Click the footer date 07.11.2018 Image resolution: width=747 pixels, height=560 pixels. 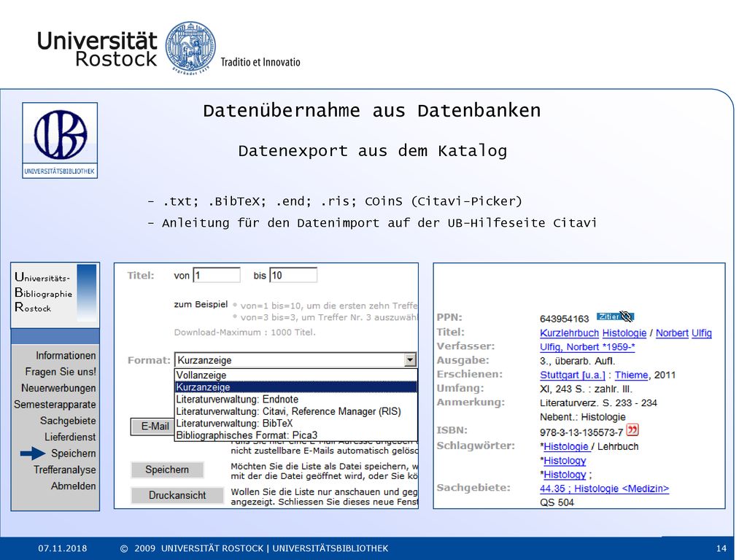coord(63,548)
